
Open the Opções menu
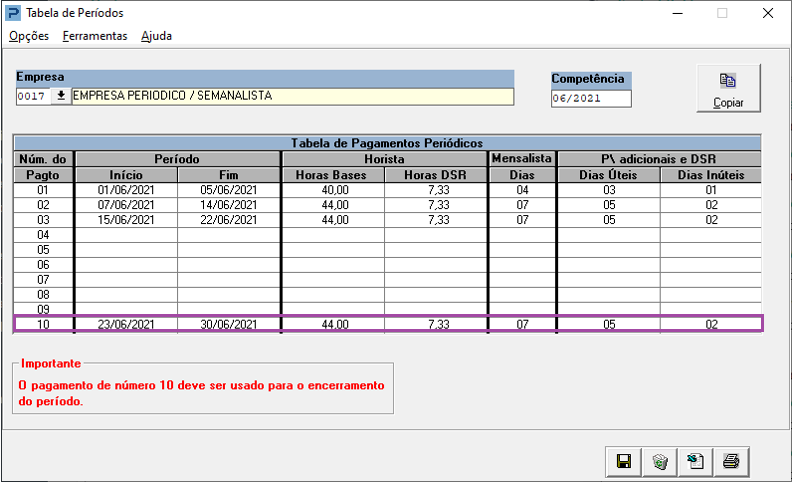[29, 36]
